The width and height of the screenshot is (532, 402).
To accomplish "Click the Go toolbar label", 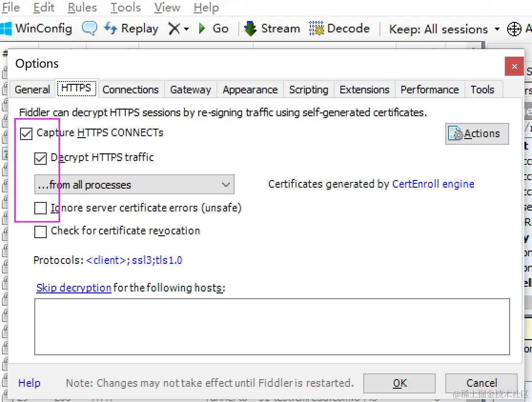I will (221, 29).
